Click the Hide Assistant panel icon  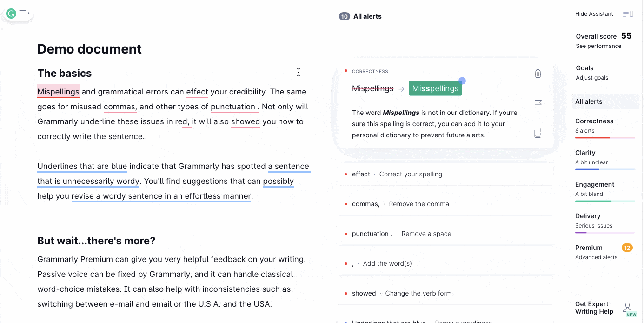click(628, 14)
